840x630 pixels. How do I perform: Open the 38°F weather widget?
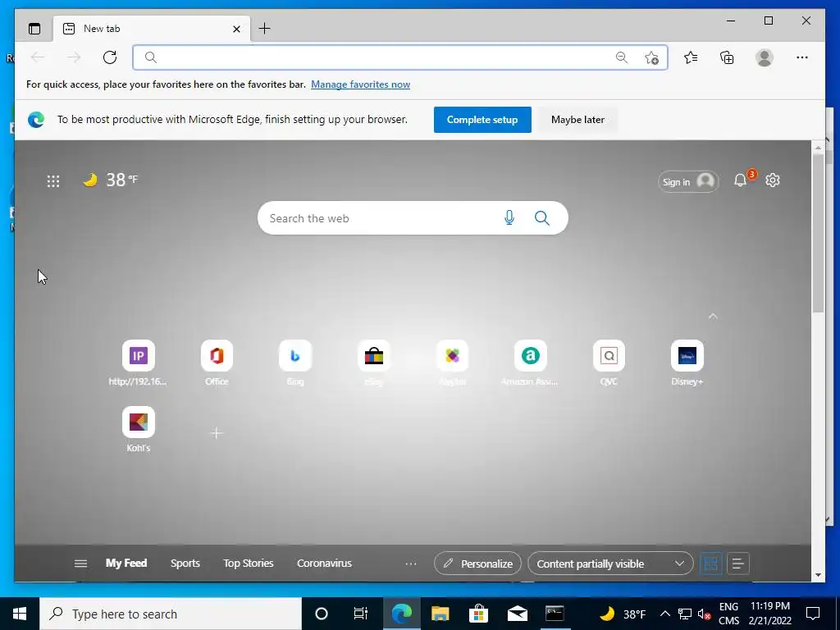click(111, 180)
